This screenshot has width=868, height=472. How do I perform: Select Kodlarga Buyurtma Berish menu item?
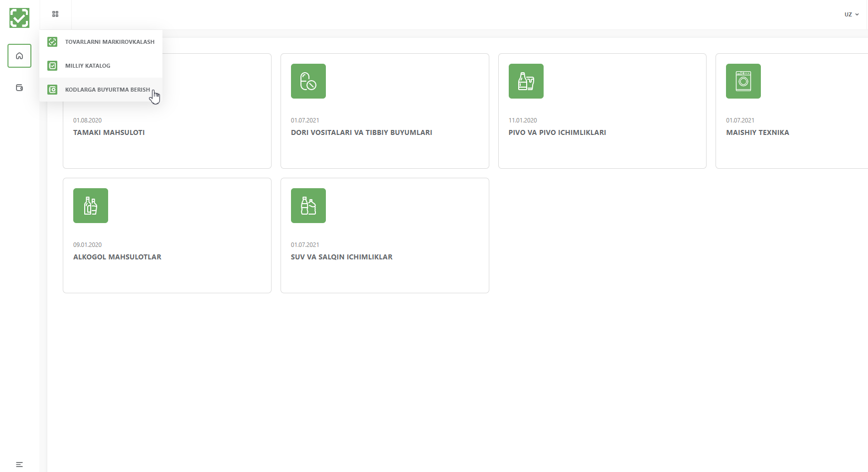pyautogui.click(x=101, y=90)
